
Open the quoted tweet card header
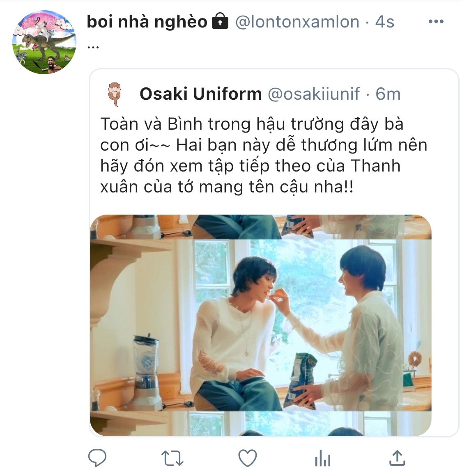[255, 94]
